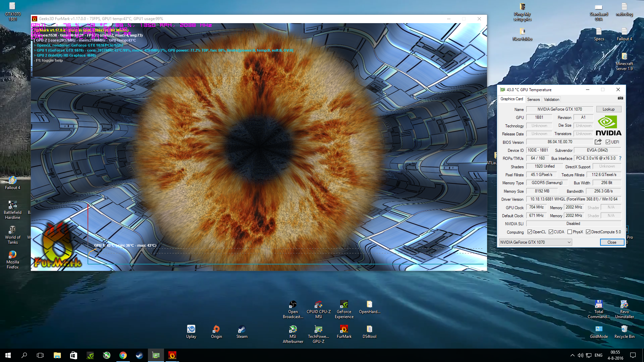Open the CPUID CPU-Z MSI shortcut
Image resolution: width=644 pixels, height=362 pixels.
318,309
